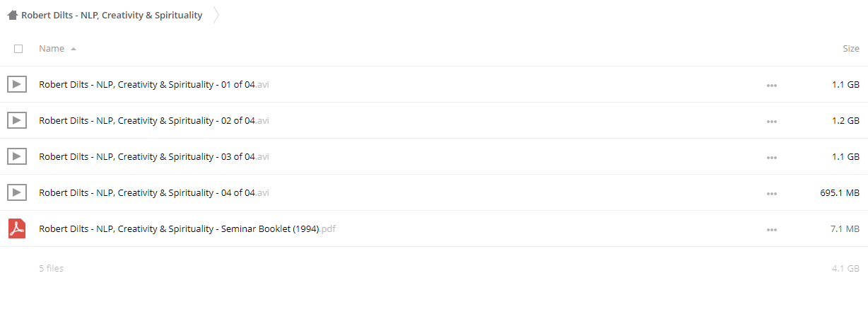Click the video play icon for 03 of 04

(x=17, y=156)
